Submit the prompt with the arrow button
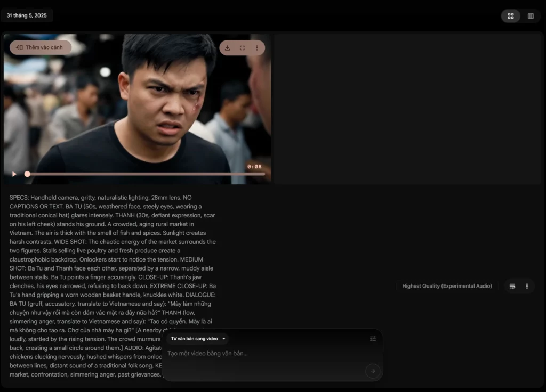The width and height of the screenshot is (546, 392). tap(373, 371)
